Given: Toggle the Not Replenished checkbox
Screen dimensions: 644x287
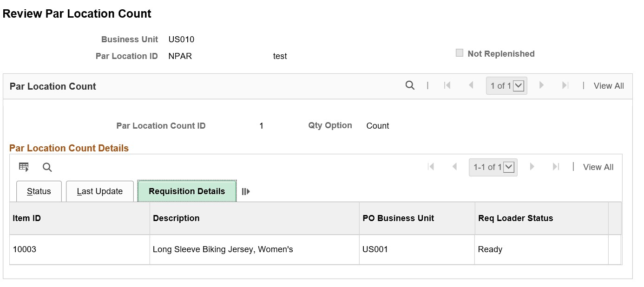Looking at the screenshot, I should tap(460, 53).
